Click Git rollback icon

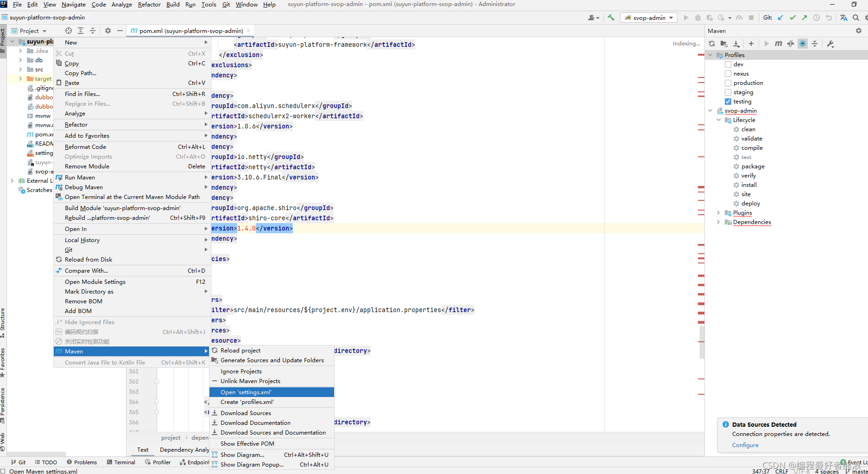pyautogui.click(x=829, y=18)
